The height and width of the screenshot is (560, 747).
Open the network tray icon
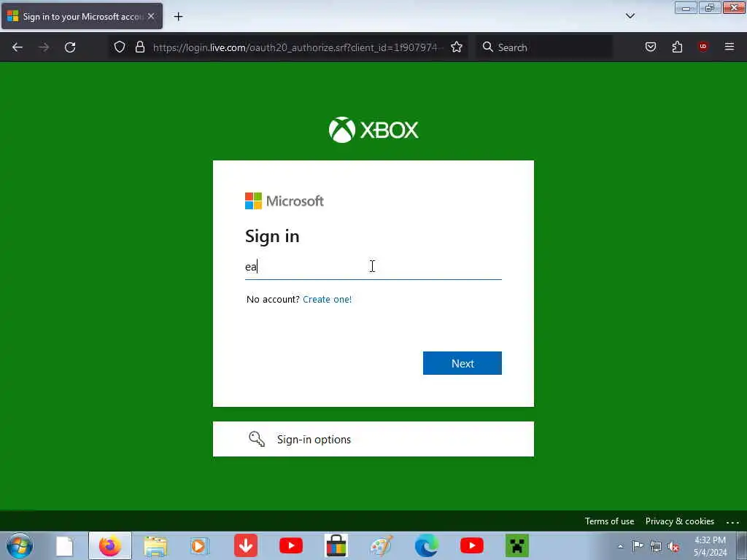tap(656, 546)
